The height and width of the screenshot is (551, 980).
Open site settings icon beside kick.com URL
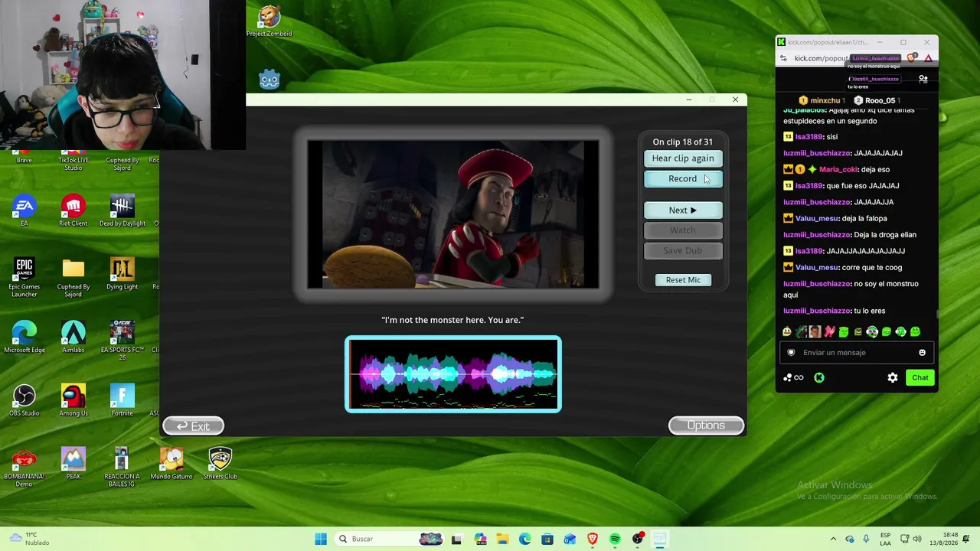click(x=783, y=58)
